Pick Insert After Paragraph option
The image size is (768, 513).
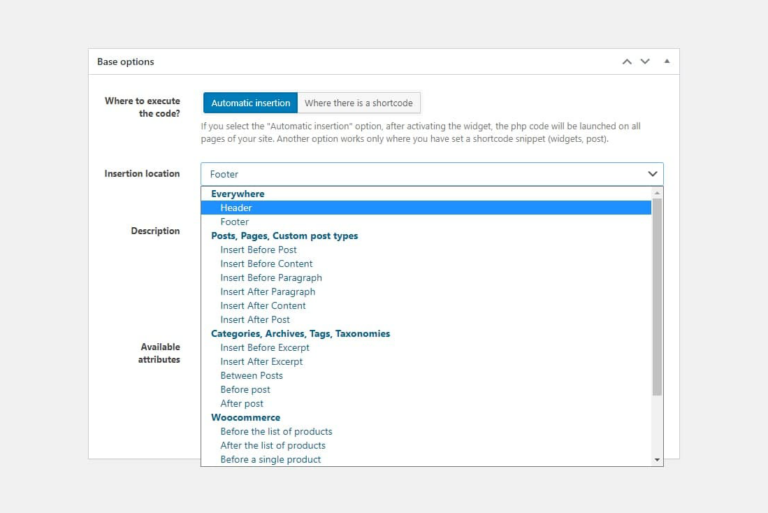click(x=267, y=292)
